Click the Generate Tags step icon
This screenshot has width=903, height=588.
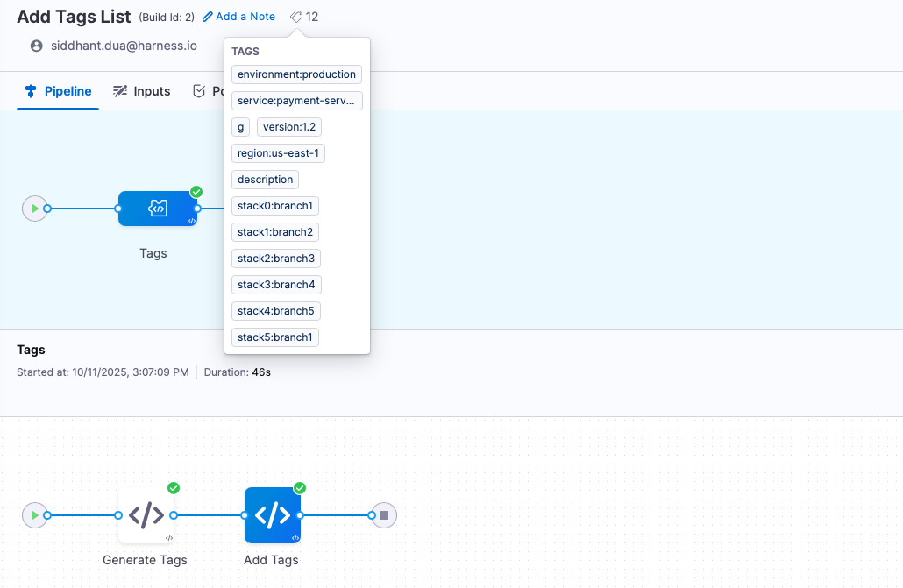(146, 515)
